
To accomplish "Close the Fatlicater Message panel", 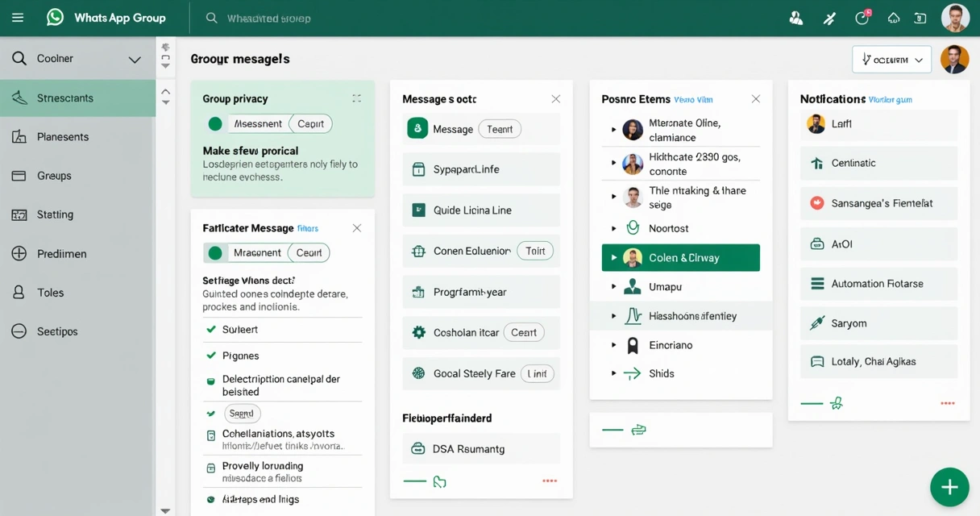I will 357,228.
